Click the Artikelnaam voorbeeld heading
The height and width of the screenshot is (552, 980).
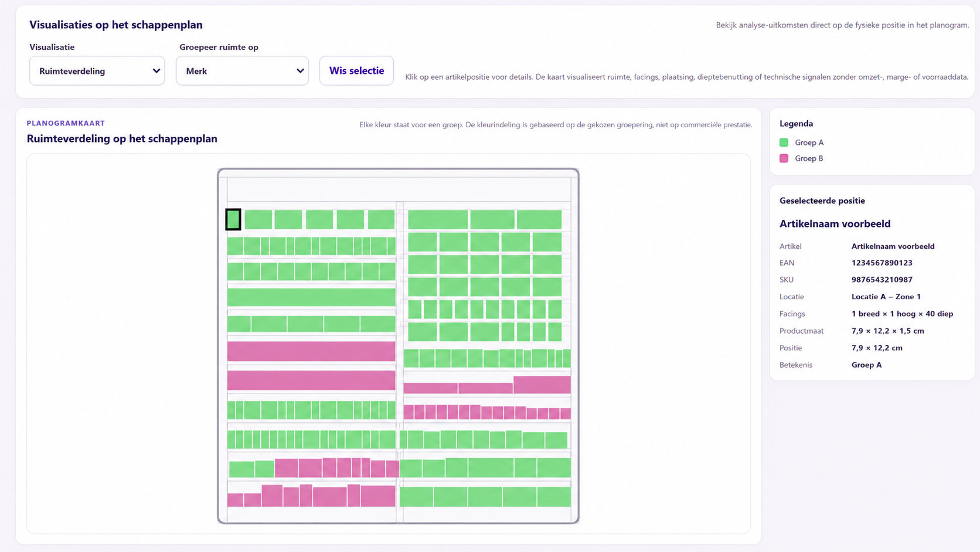(835, 223)
